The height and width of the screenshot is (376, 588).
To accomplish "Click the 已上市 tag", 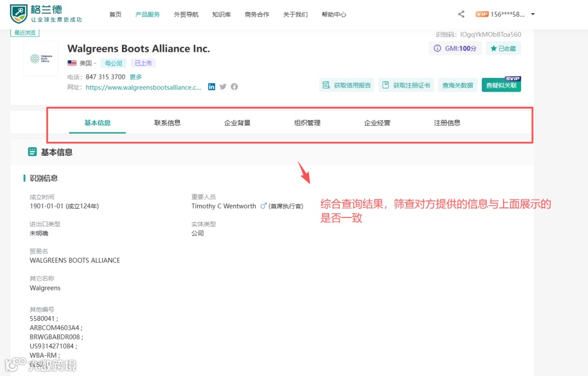I will point(143,63).
